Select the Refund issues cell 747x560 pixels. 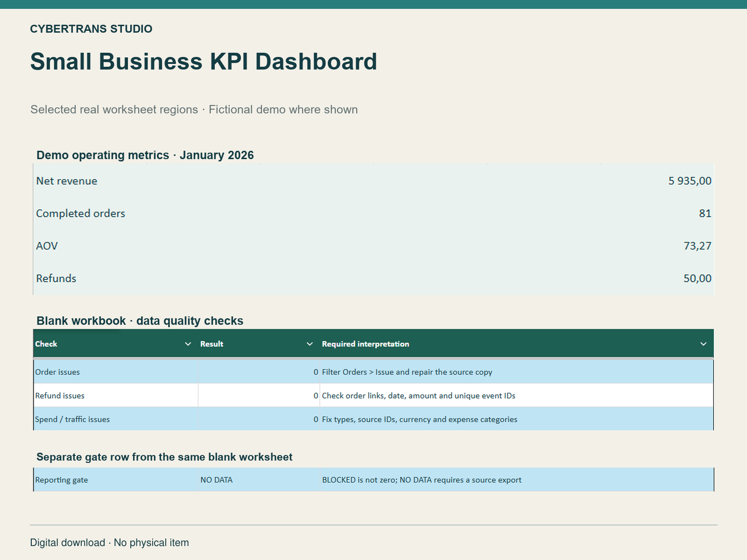coord(116,396)
